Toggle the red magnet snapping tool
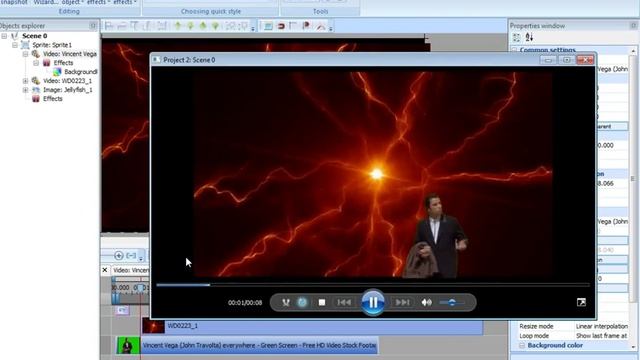Viewport: 640px width, 360px height. [x=281, y=26]
